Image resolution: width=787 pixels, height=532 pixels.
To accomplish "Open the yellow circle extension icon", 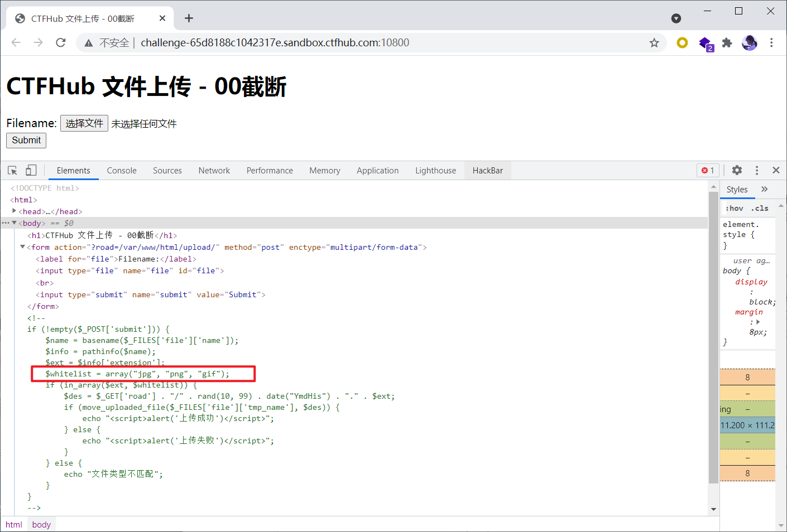I will [682, 42].
